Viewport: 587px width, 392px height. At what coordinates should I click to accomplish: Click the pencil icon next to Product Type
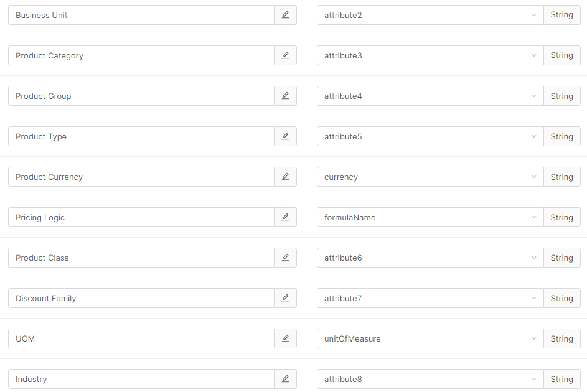[x=285, y=136]
